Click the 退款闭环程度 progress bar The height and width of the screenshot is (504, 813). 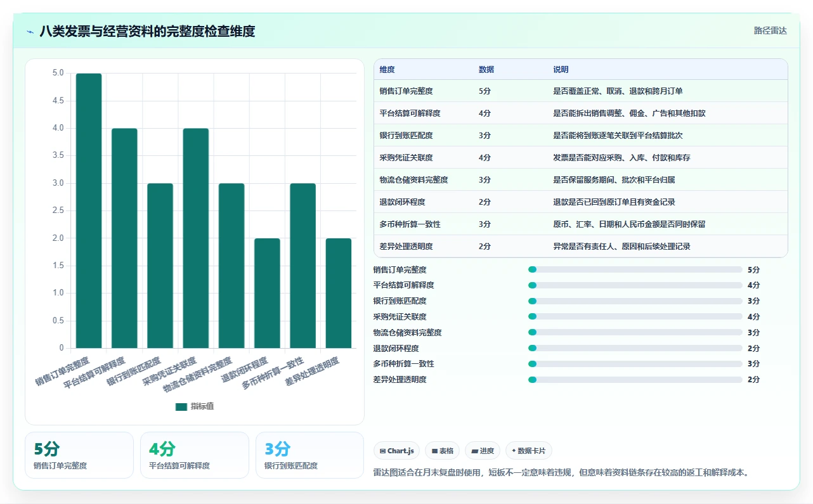coord(635,348)
